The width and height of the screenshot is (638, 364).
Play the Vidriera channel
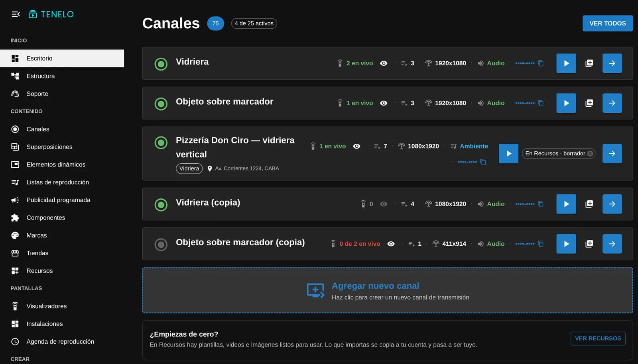[566, 63]
